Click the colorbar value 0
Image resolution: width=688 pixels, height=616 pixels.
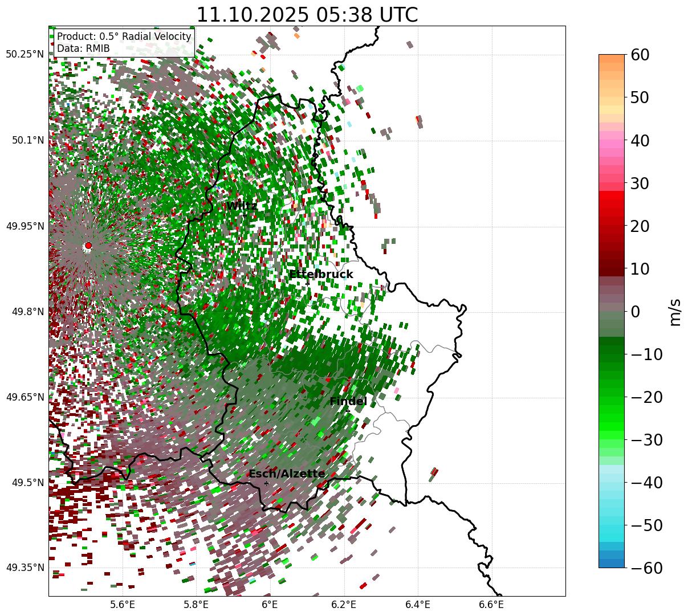point(635,311)
